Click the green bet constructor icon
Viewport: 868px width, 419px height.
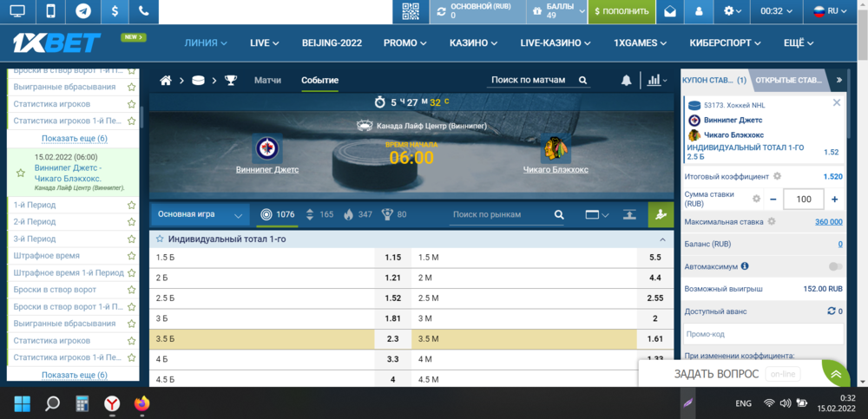coord(661,215)
